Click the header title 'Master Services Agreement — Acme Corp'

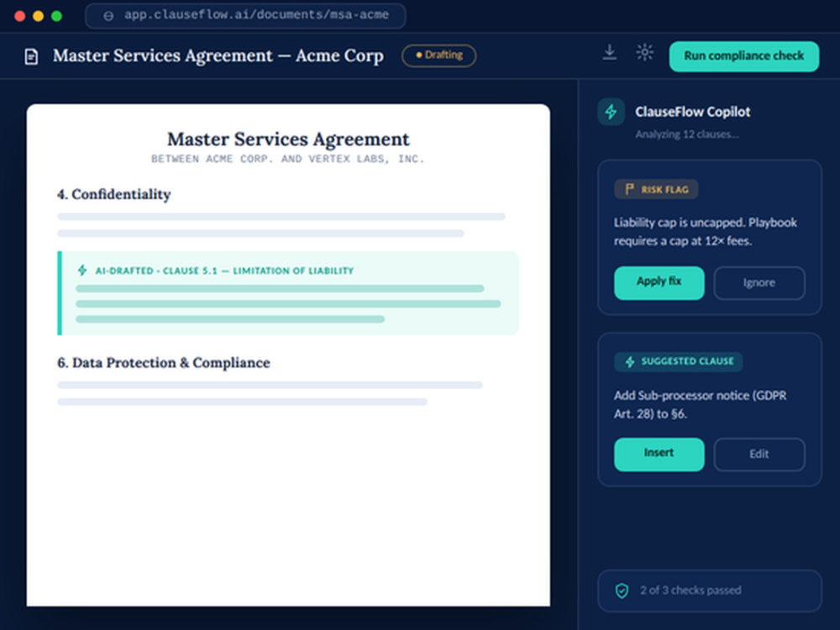tap(218, 55)
